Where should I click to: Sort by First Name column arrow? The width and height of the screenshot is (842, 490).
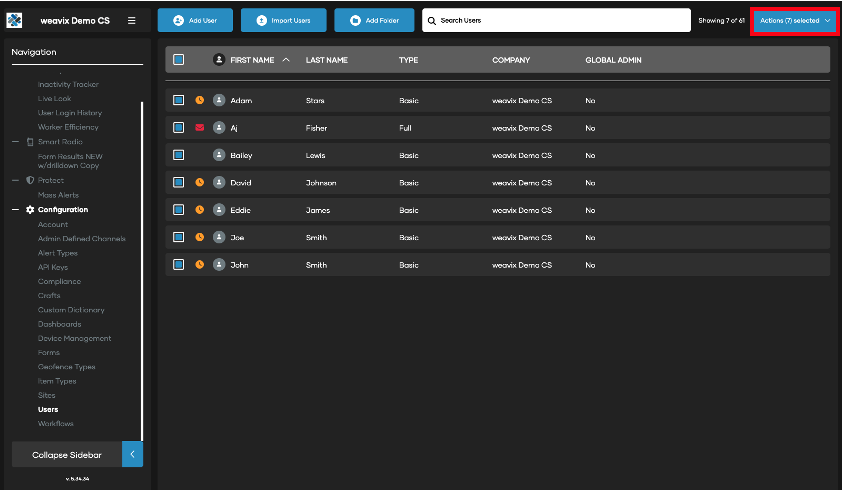coord(287,60)
